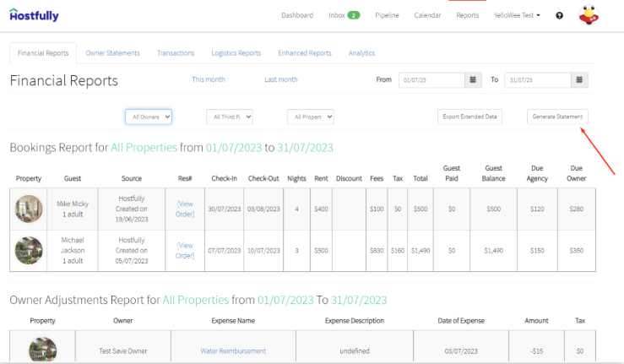Switch to the Logistics Reports tab
Image resolution: width=624 pixels, height=364 pixels.
point(236,53)
